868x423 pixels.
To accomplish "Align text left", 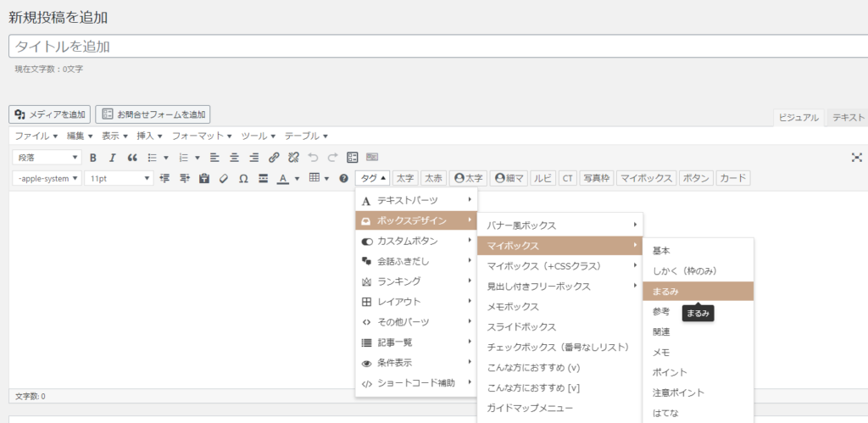I will pyautogui.click(x=214, y=158).
